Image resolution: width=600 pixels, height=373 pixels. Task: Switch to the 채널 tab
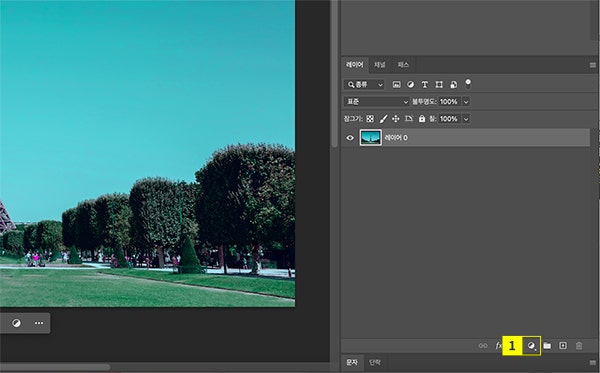380,65
